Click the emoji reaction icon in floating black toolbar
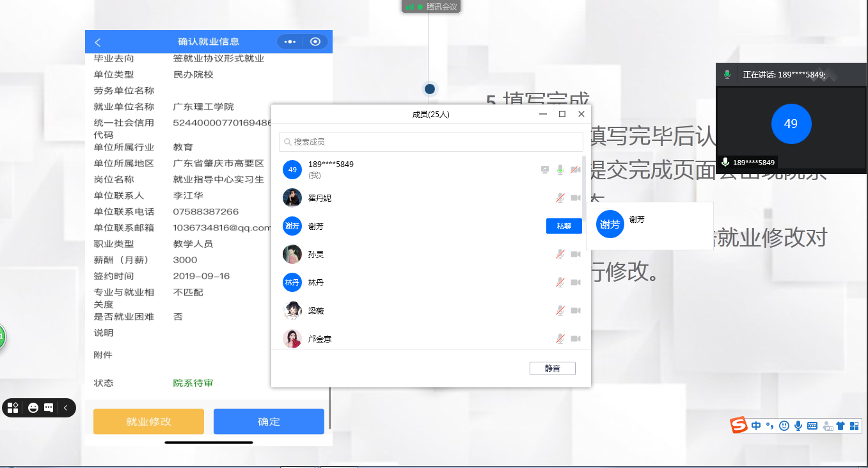The width and height of the screenshot is (868, 468). tap(33, 408)
